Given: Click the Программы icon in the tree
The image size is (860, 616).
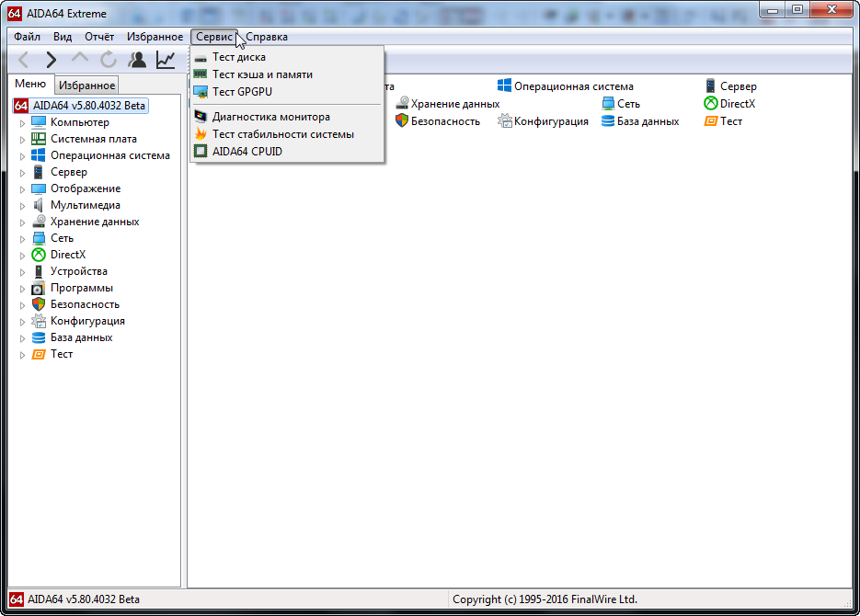Looking at the screenshot, I should click(x=39, y=288).
